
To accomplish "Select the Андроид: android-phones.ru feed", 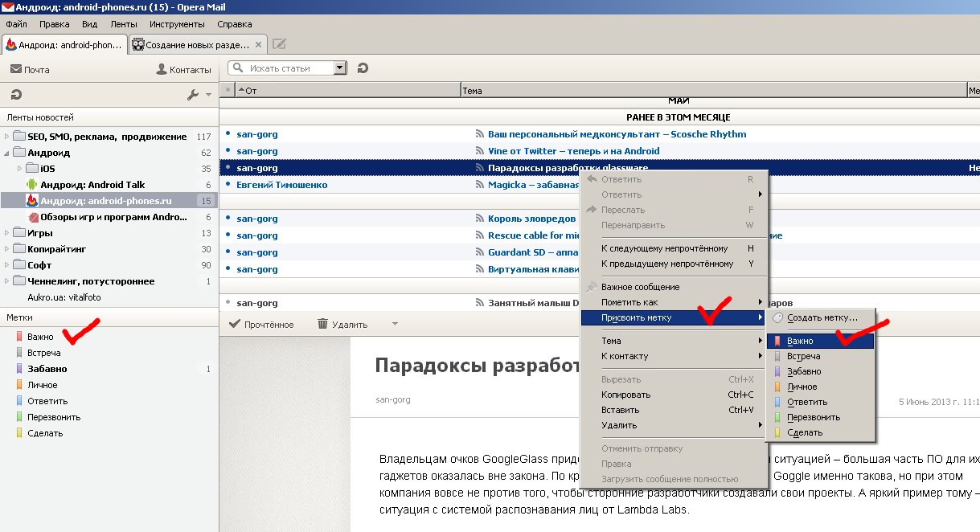I will pos(106,201).
